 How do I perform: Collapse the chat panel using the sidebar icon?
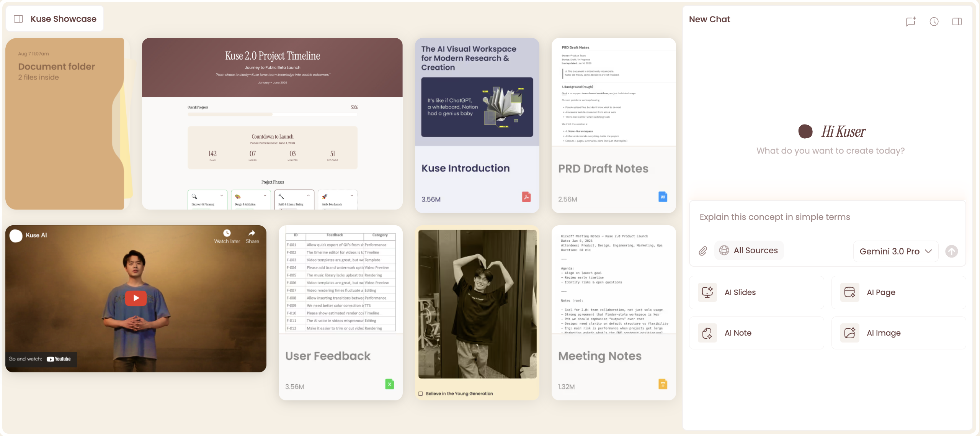point(956,21)
